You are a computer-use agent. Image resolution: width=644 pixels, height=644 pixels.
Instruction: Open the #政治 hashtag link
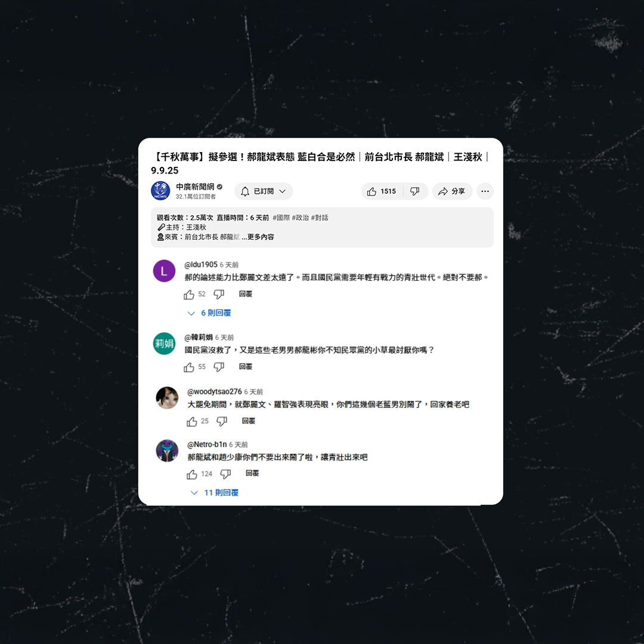(300, 218)
